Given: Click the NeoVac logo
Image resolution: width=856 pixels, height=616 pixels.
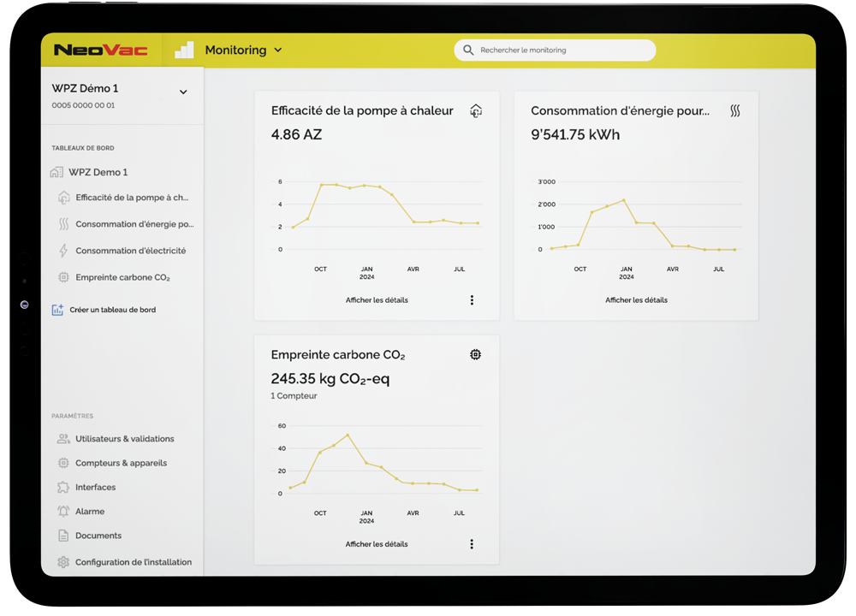Looking at the screenshot, I should 100,50.
